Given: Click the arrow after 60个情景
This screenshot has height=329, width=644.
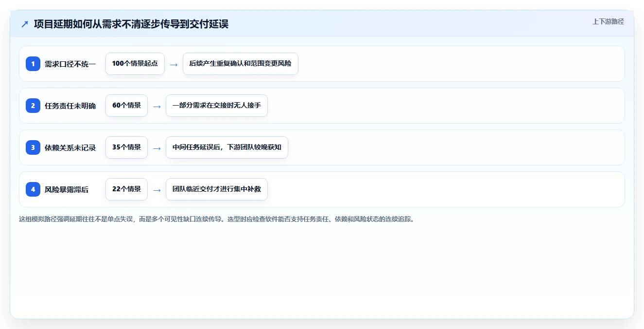Looking at the screenshot, I should pyautogui.click(x=157, y=106).
